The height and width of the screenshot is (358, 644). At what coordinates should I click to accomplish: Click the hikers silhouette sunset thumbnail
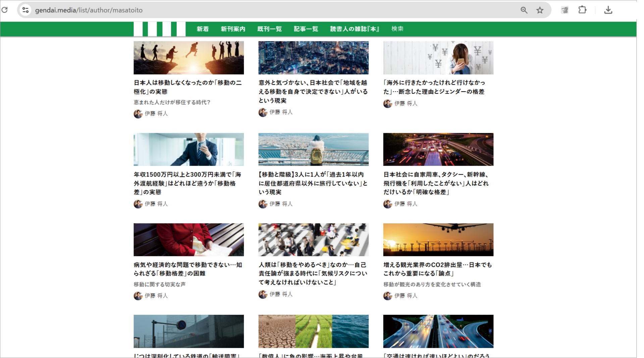pyautogui.click(x=189, y=58)
